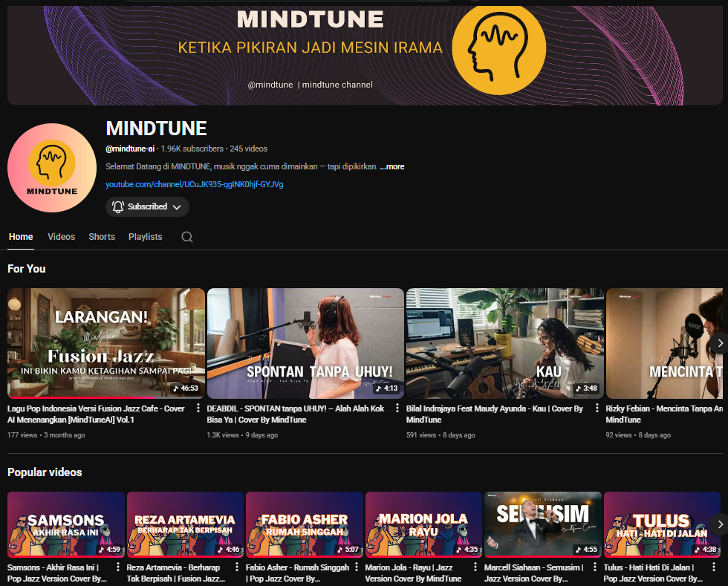Open more options for Samsons Akhir Rasa Ini
The height and width of the screenshot is (586, 728).
[x=118, y=567]
